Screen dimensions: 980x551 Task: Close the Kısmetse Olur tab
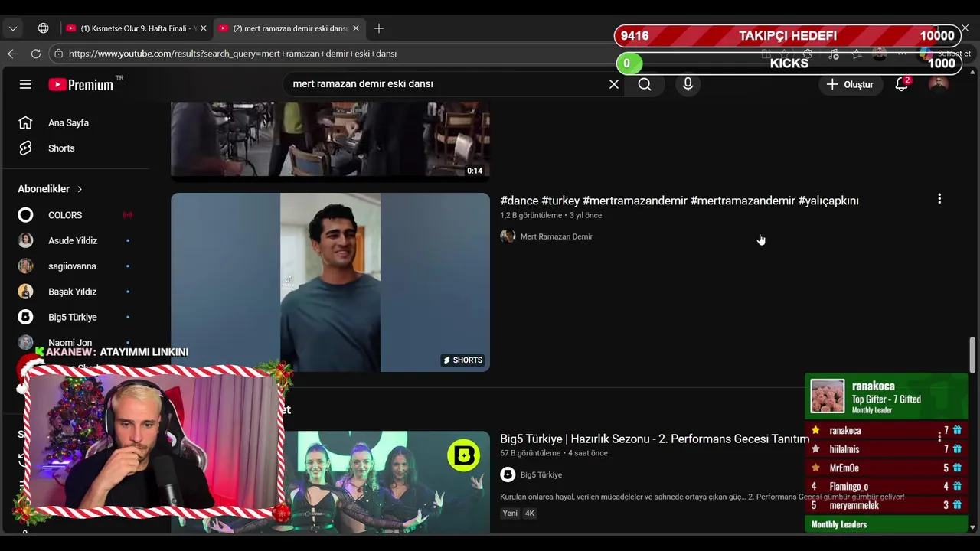pos(203,28)
